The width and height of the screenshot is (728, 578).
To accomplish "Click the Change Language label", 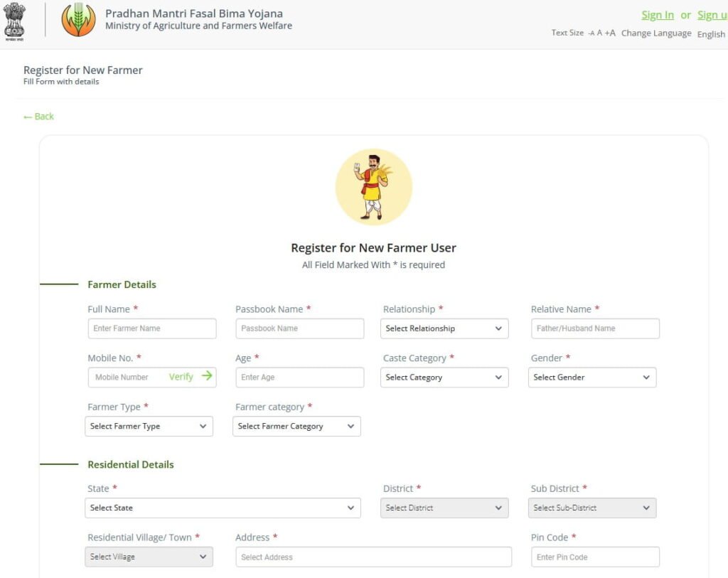I will (656, 33).
